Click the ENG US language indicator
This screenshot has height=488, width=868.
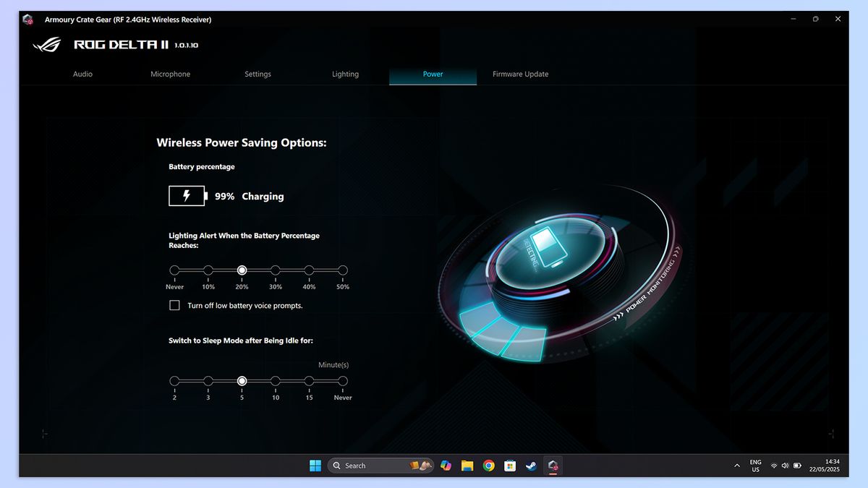click(755, 466)
